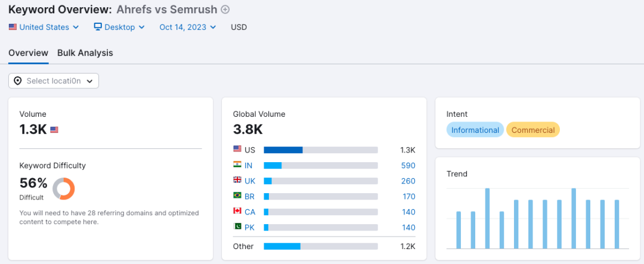Click the location pin icon
Image resolution: width=644 pixels, height=264 pixels.
(18, 81)
